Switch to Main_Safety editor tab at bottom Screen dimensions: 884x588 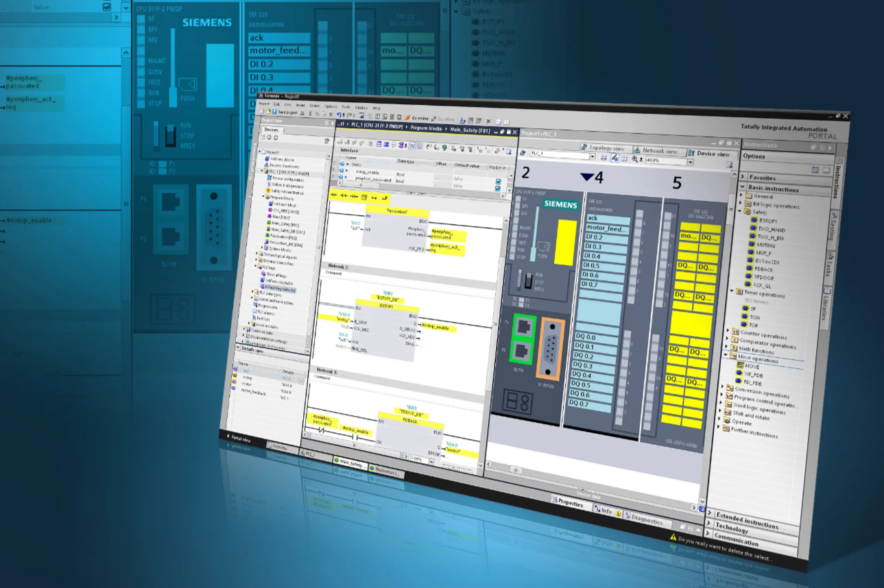click(x=350, y=463)
